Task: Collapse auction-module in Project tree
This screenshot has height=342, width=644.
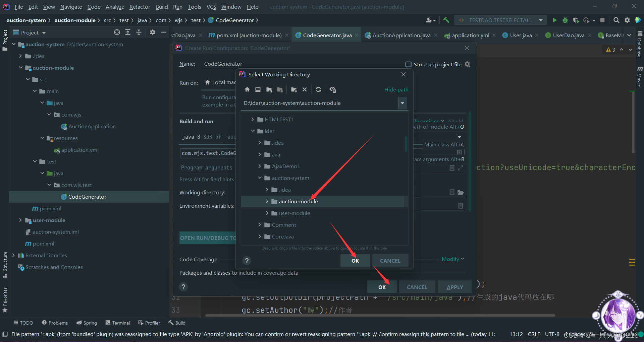Action: (x=21, y=68)
